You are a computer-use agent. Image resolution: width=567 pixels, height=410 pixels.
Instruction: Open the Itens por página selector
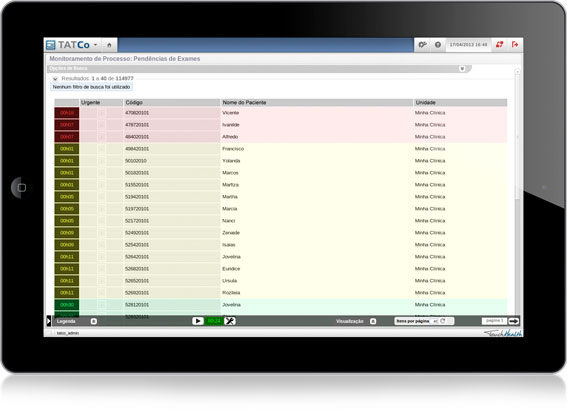pyautogui.click(x=435, y=321)
